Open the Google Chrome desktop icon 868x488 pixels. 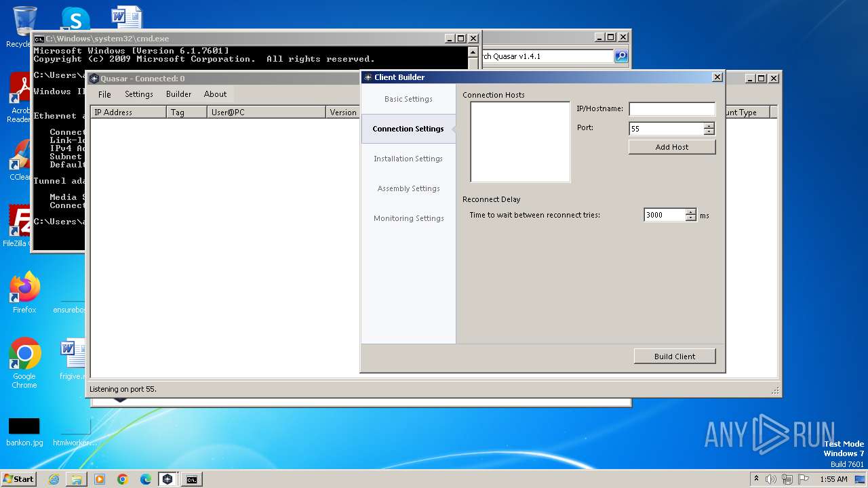click(x=24, y=363)
